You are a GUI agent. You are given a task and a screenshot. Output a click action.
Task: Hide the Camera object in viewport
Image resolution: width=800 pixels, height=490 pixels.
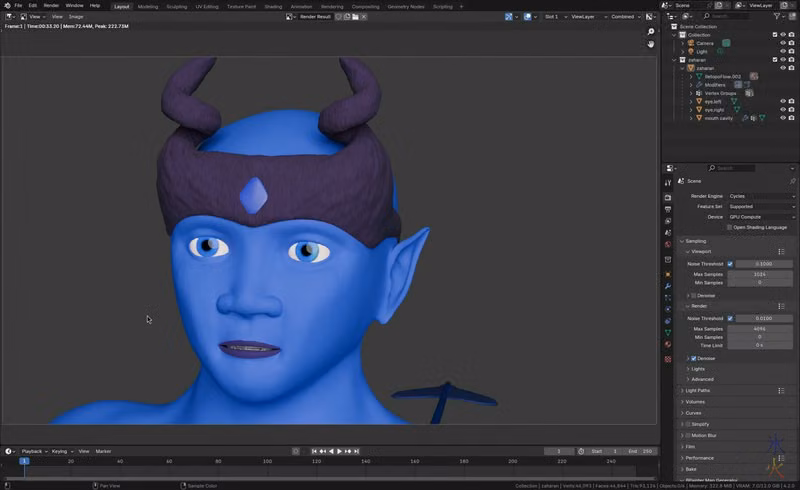pyautogui.click(x=783, y=43)
